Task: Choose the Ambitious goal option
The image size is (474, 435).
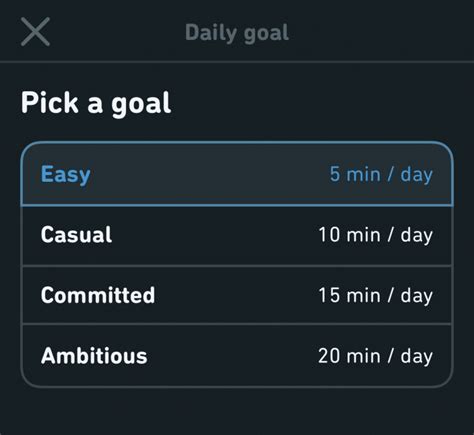Action: tap(237, 356)
